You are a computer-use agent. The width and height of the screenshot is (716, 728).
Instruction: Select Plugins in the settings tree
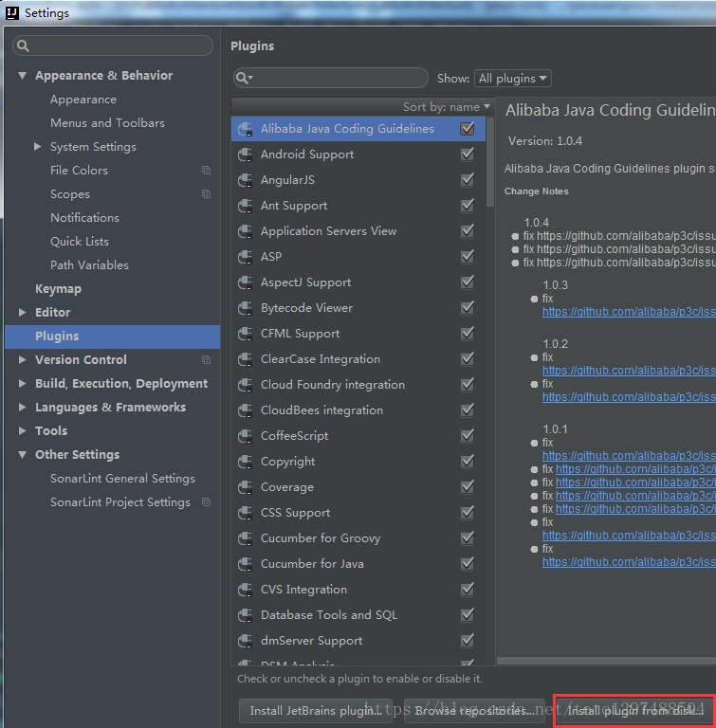coord(113,337)
